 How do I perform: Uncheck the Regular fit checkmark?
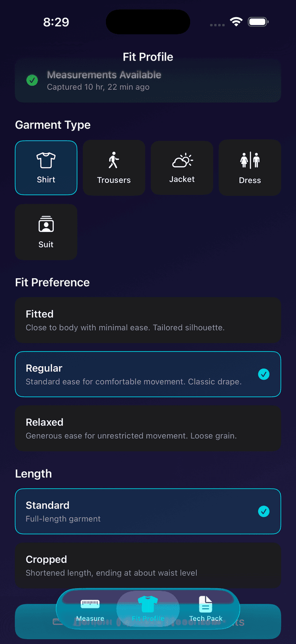click(x=264, y=374)
